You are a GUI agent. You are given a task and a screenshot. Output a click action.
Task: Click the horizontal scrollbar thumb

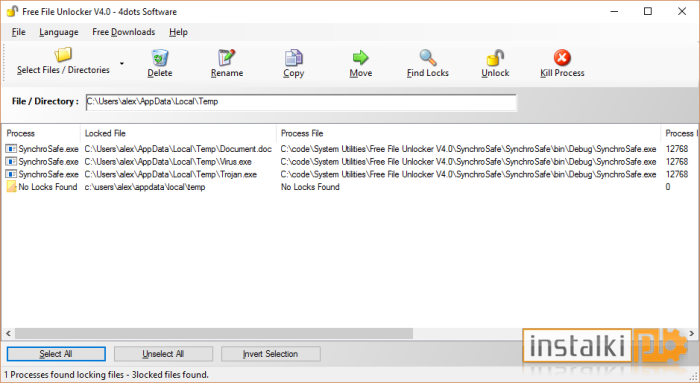pos(214,333)
